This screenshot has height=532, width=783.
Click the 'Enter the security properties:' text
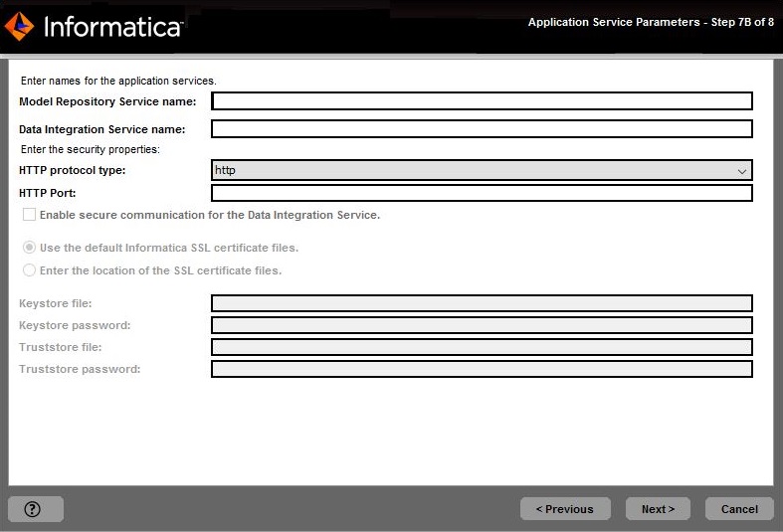pyautogui.click(x=91, y=150)
